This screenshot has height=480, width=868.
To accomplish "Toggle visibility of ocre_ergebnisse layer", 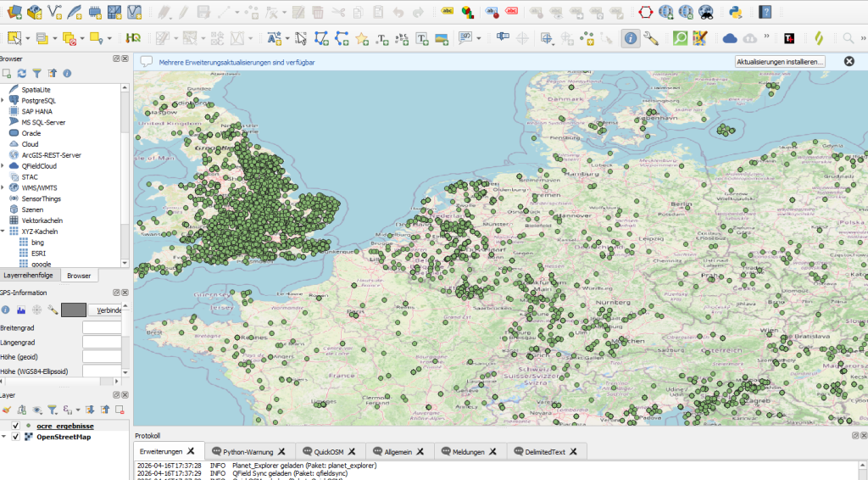I will click(15, 426).
